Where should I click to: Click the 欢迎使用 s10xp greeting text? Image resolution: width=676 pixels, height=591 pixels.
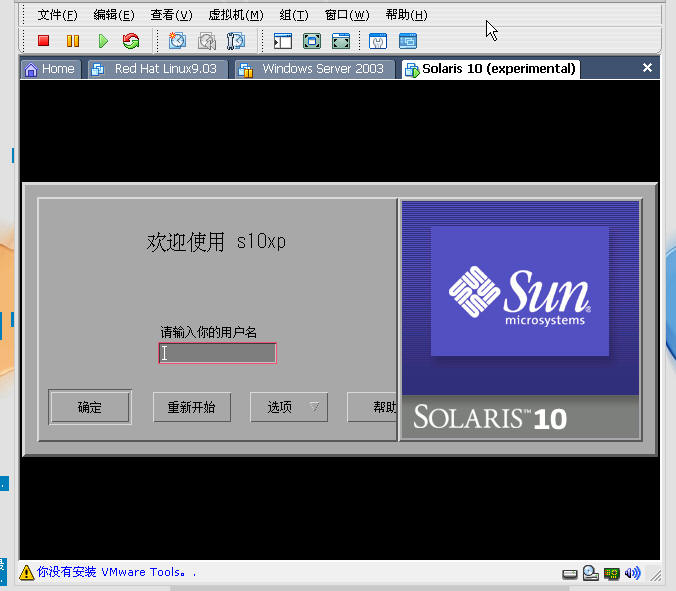[x=216, y=242]
